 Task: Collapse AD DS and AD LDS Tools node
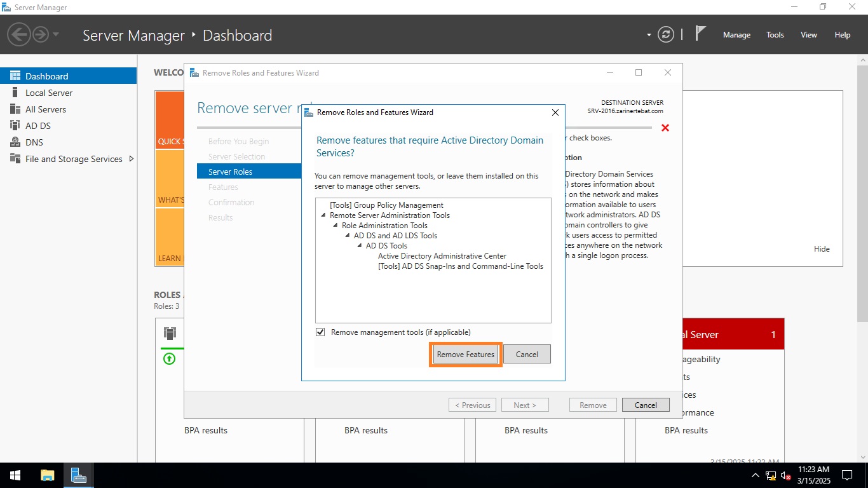(348, 236)
